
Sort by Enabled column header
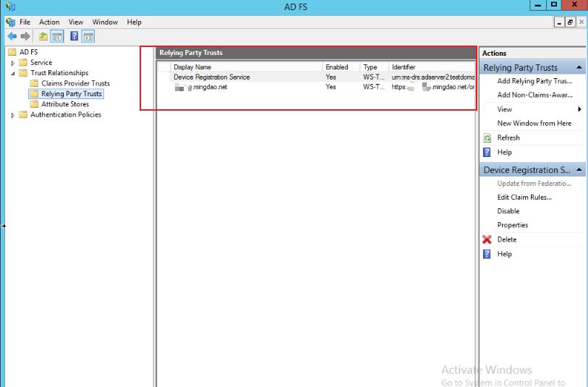pos(341,67)
